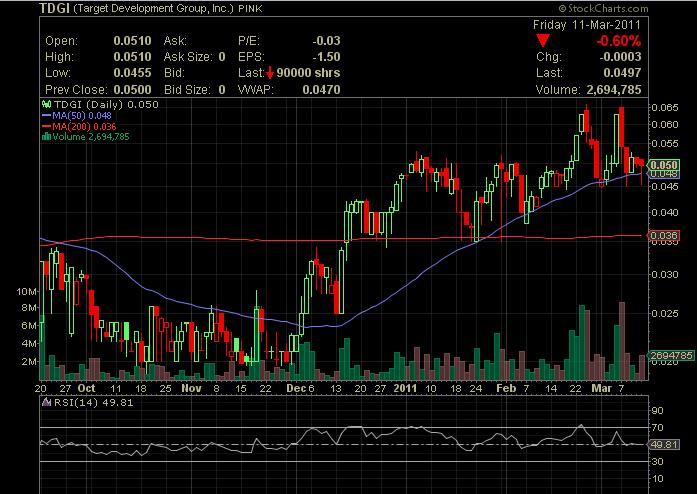
Task: Click the EPS value -1.50
Action: click(326, 57)
